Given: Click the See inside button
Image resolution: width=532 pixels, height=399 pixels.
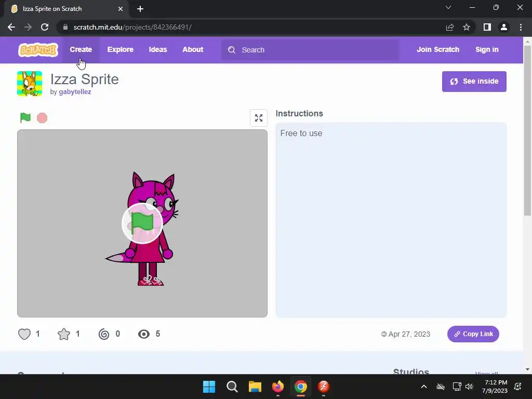Looking at the screenshot, I should tap(474, 82).
